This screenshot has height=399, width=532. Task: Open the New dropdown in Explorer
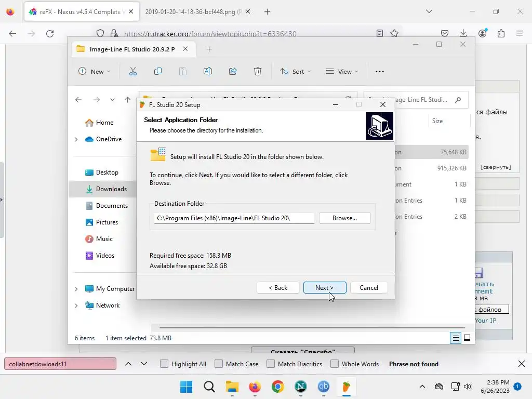click(94, 71)
